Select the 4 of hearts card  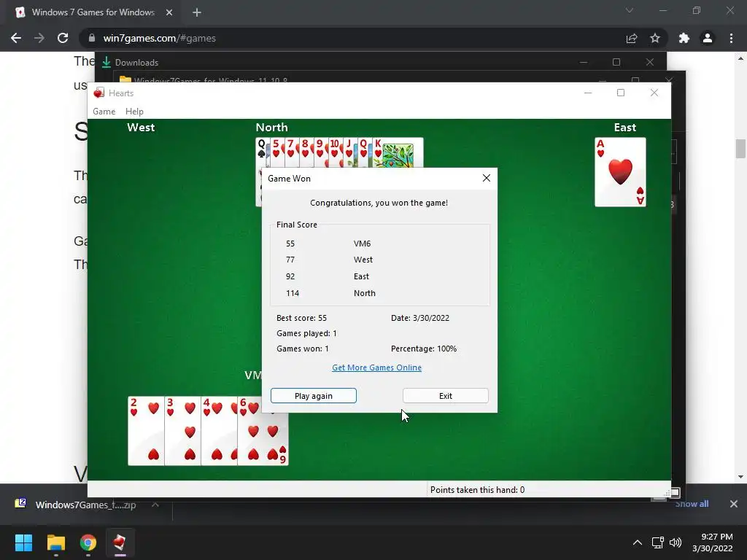pos(219,431)
